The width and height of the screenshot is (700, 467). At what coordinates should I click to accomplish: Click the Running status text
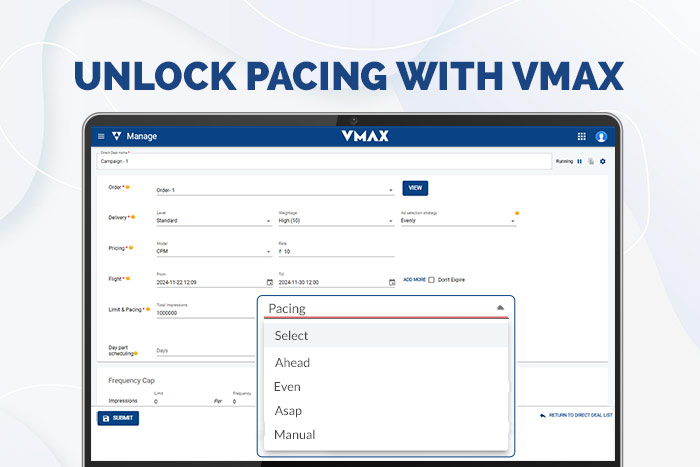click(564, 161)
